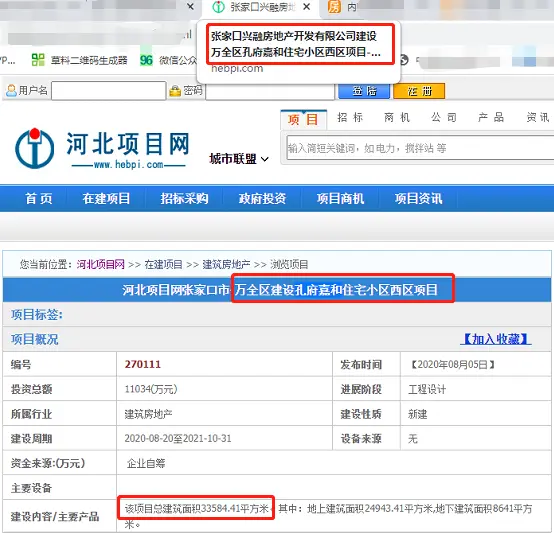This screenshot has height=533, width=554.
Task: Open 政府投资 in the navigation bar
Action: tap(262, 199)
